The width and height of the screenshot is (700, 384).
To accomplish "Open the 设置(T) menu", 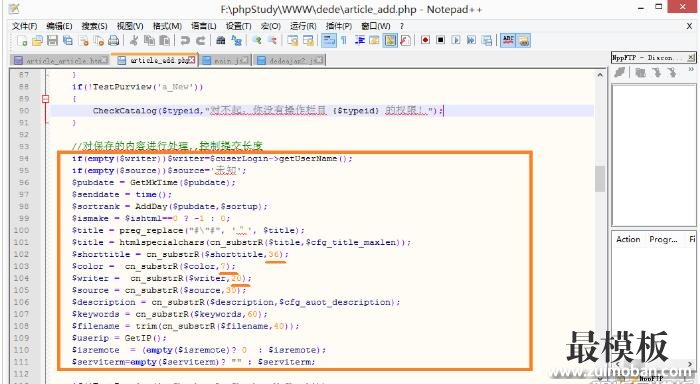I will (238, 26).
